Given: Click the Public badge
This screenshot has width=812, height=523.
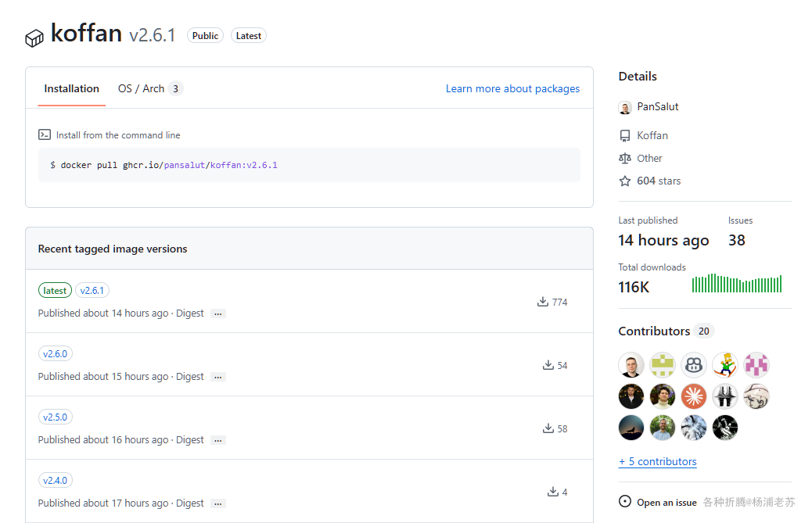Looking at the screenshot, I should 205,36.
